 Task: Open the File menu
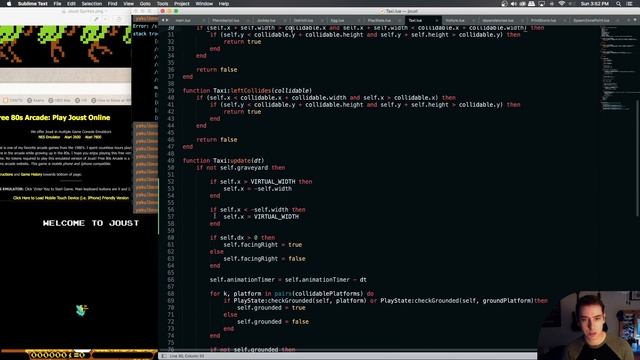click(x=58, y=4)
